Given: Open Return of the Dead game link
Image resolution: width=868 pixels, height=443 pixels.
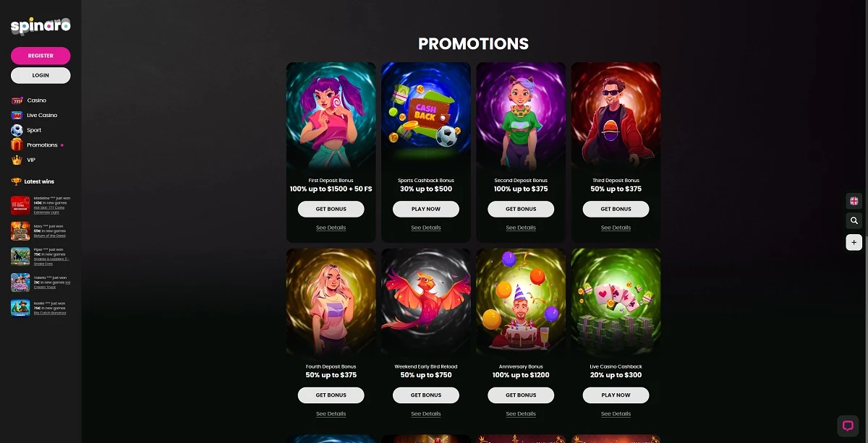Looking at the screenshot, I should [50, 236].
